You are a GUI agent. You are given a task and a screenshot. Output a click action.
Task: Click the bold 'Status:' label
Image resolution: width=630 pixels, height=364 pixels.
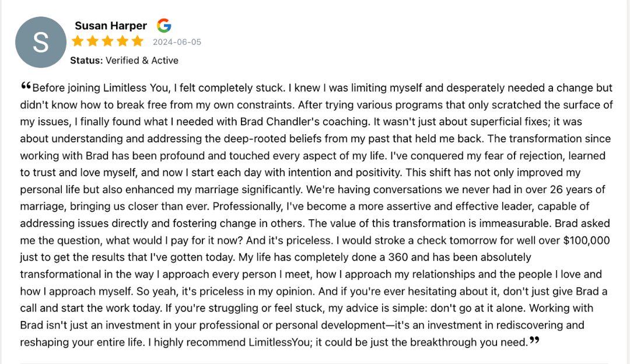tap(86, 60)
